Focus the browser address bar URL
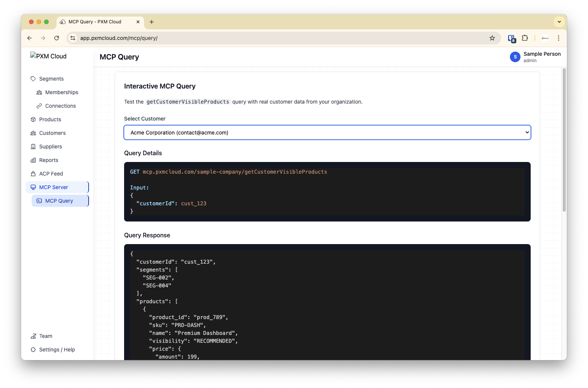The image size is (588, 388). point(119,38)
